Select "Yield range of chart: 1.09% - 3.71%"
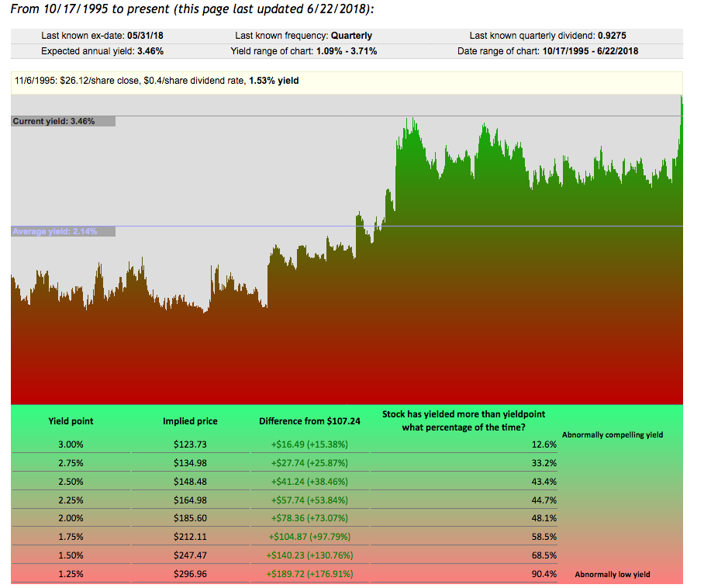 301,50
